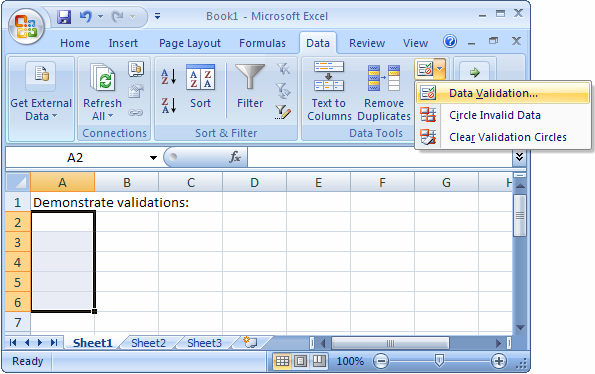The width and height of the screenshot is (595, 374).
Task: Open the Review tab
Action: coord(367,43)
